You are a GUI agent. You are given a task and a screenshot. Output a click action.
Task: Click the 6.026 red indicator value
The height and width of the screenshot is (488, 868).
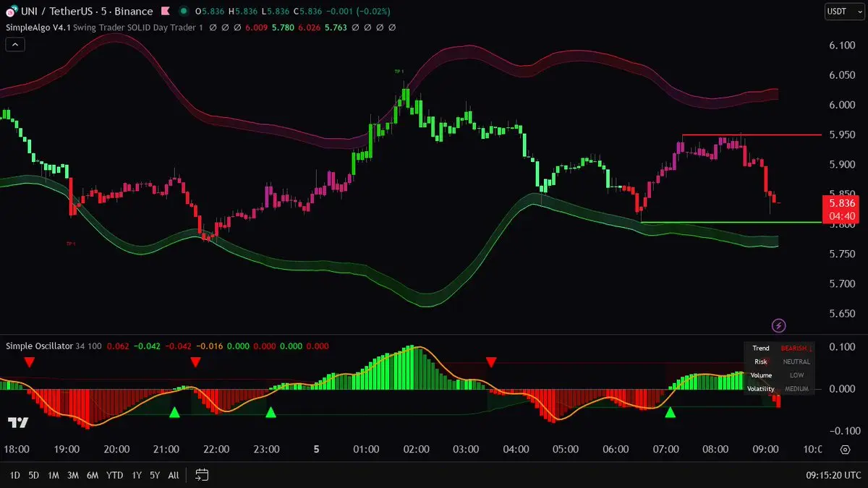click(309, 27)
